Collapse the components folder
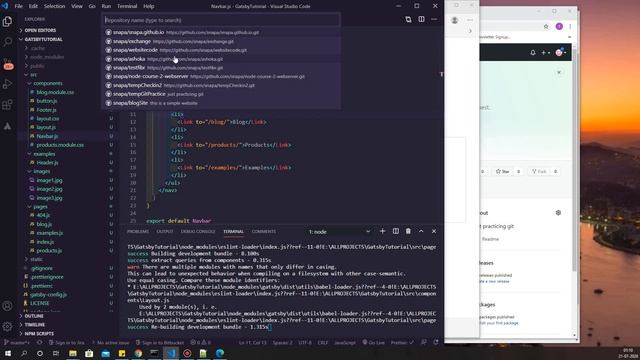Screen dimensions: 640x360 tap(48, 83)
